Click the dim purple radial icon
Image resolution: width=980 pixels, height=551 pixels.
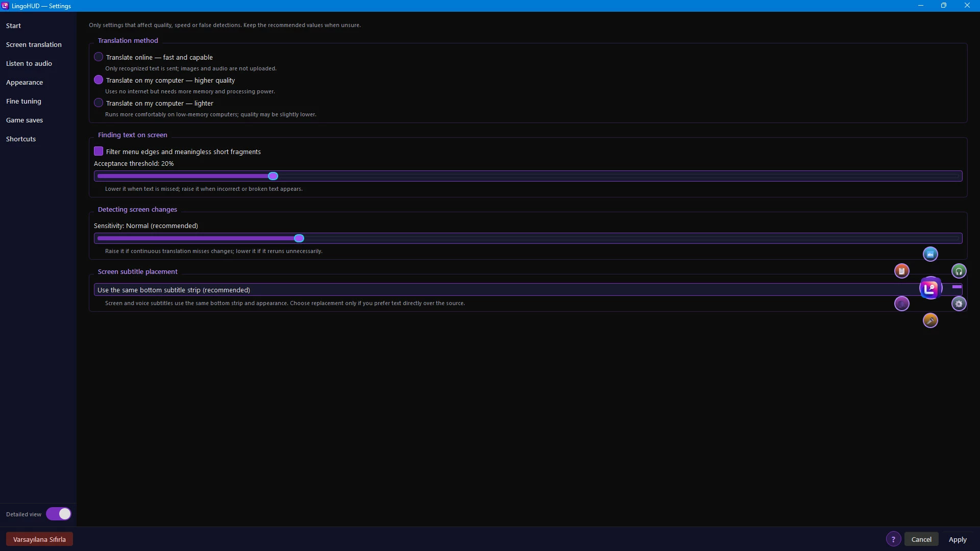(901, 304)
